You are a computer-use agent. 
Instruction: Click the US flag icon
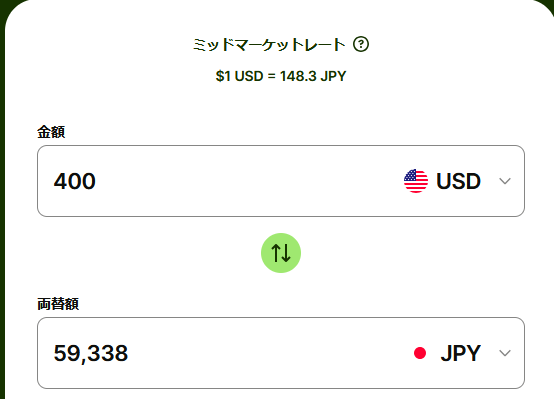(x=416, y=181)
